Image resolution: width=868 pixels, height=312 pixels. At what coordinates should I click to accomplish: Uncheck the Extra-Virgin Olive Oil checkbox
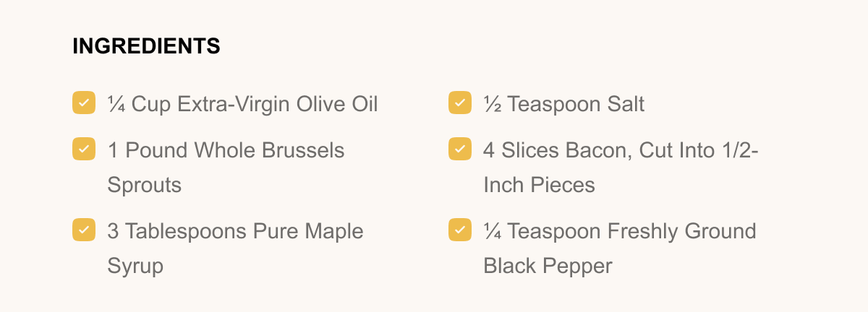(x=84, y=103)
